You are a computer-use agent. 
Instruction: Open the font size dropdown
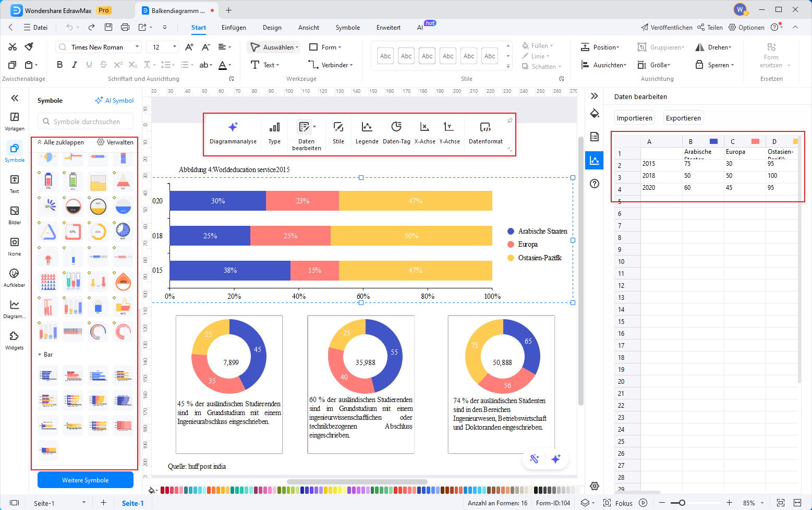[175, 47]
